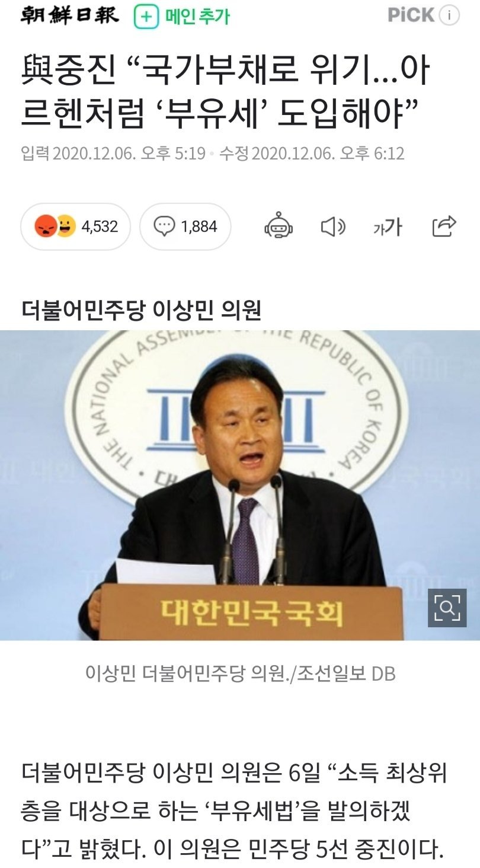Change font size with 가가 icon
Viewport: 480px width, 868px height.
[x=388, y=226]
